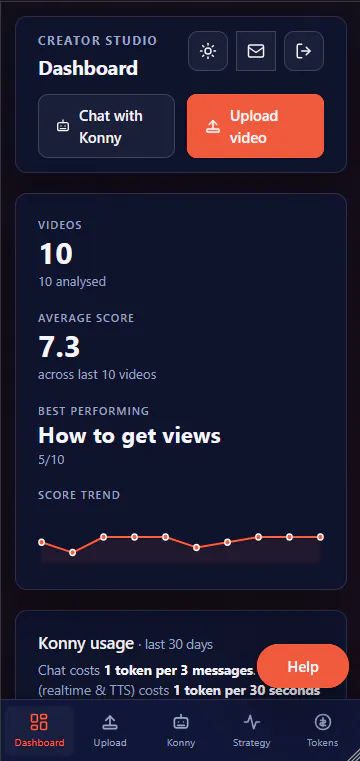Click the Tokens coin icon in the bottom bar

[x=322, y=722]
